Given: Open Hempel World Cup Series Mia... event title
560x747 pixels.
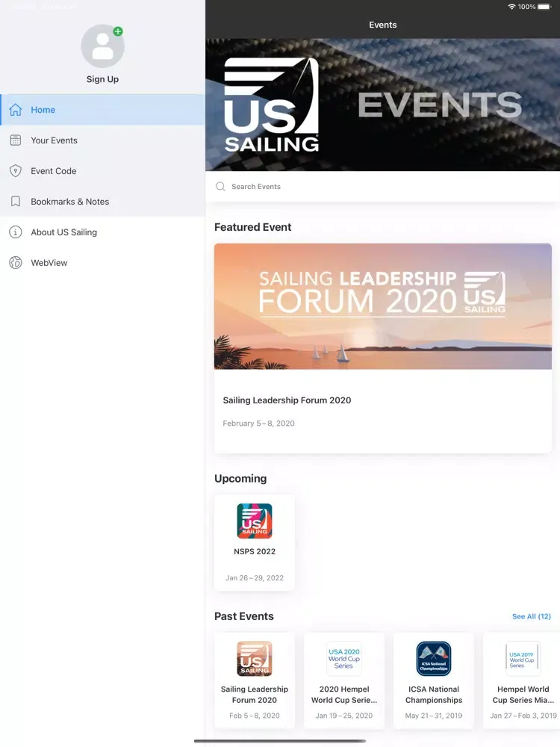Looking at the screenshot, I should [523, 695].
